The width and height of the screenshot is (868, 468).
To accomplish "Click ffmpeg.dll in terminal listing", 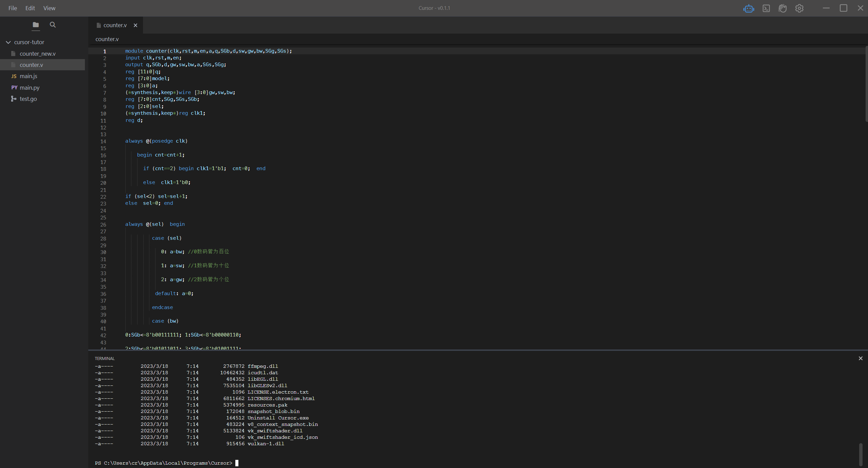I will pos(263,366).
